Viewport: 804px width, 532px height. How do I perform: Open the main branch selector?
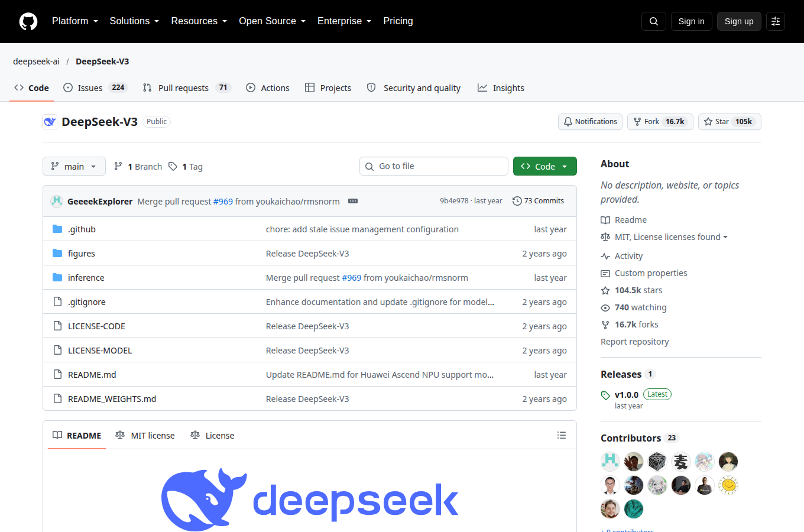[x=74, y=166]
